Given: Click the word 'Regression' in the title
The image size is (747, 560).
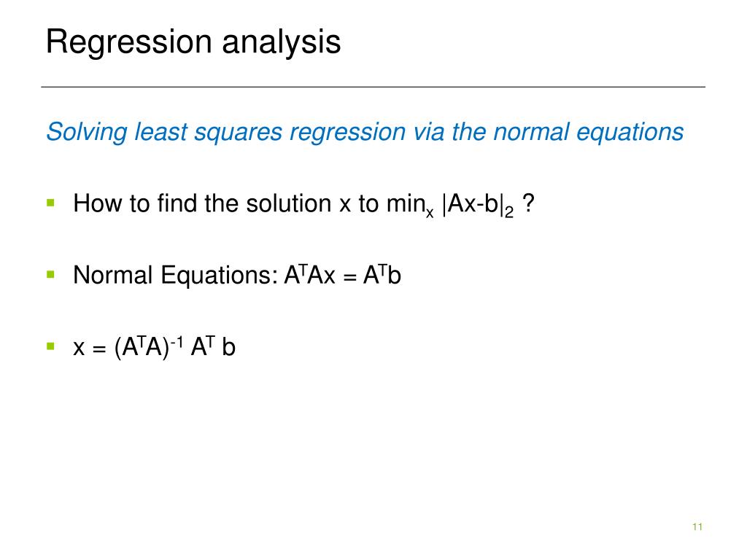Looking at the screenshot, I should click(x=128, y=43).
